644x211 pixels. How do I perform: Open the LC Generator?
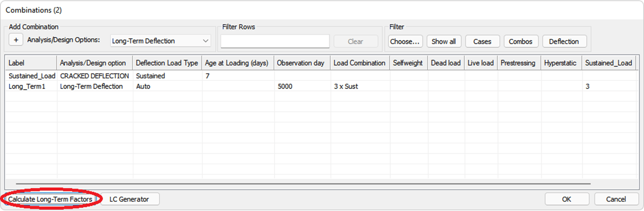pyautogui.click(x=129, y=199)
